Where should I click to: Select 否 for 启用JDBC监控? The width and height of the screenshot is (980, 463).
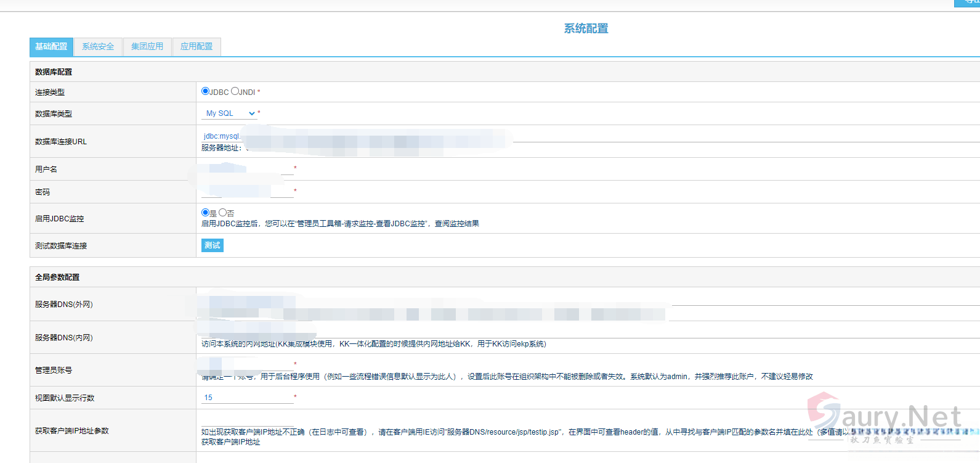222,213
